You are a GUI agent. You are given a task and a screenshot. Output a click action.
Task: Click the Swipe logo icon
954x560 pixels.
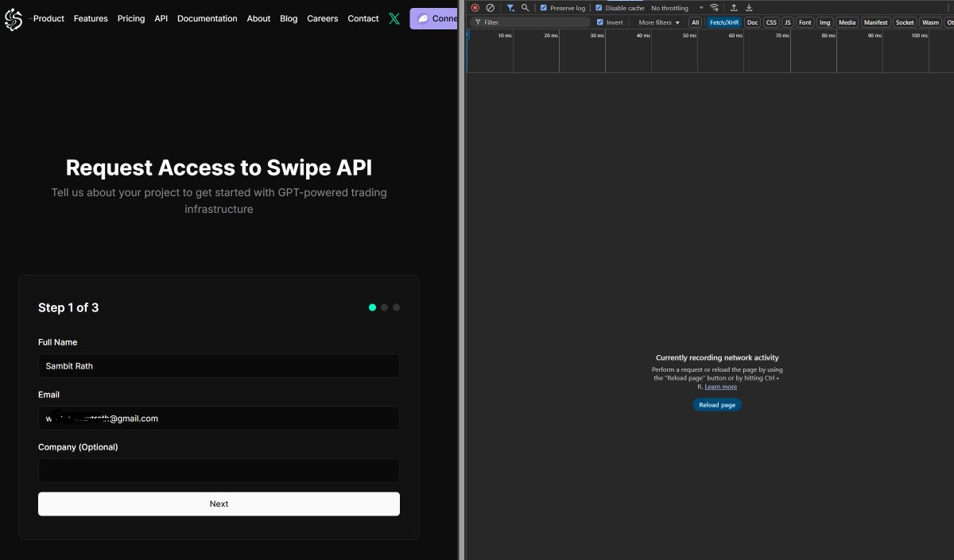[x=14, y=18]
